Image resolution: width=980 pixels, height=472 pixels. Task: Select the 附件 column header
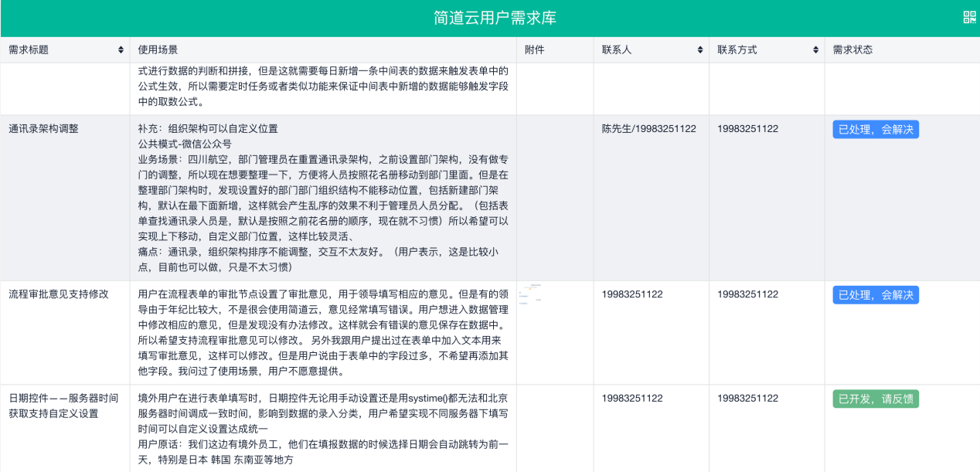click(x=534, y=50)
